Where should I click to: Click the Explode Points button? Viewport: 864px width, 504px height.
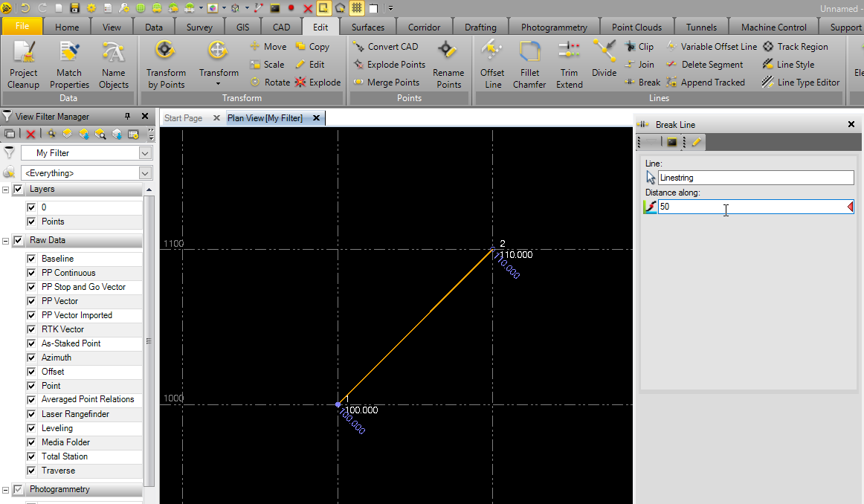389,65
